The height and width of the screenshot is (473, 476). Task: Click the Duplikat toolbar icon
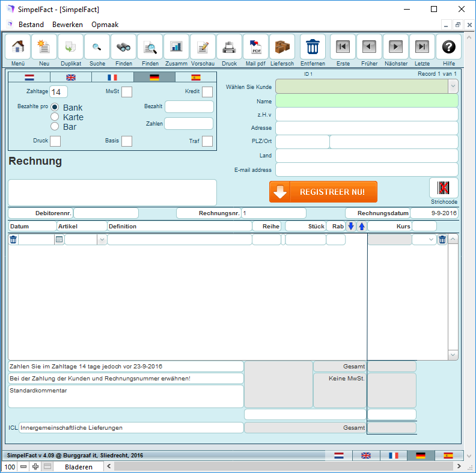pyautogui.click(x=71, y=47)
